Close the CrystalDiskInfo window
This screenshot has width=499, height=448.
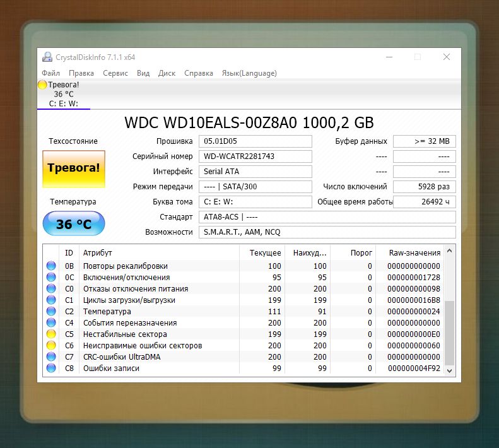point(447,57)
